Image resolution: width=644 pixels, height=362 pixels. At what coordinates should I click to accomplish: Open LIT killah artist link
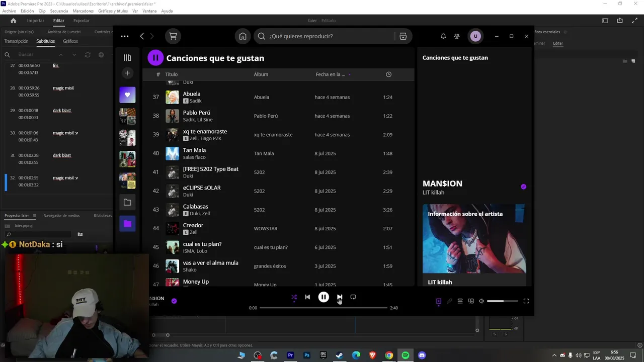point(433,193)
